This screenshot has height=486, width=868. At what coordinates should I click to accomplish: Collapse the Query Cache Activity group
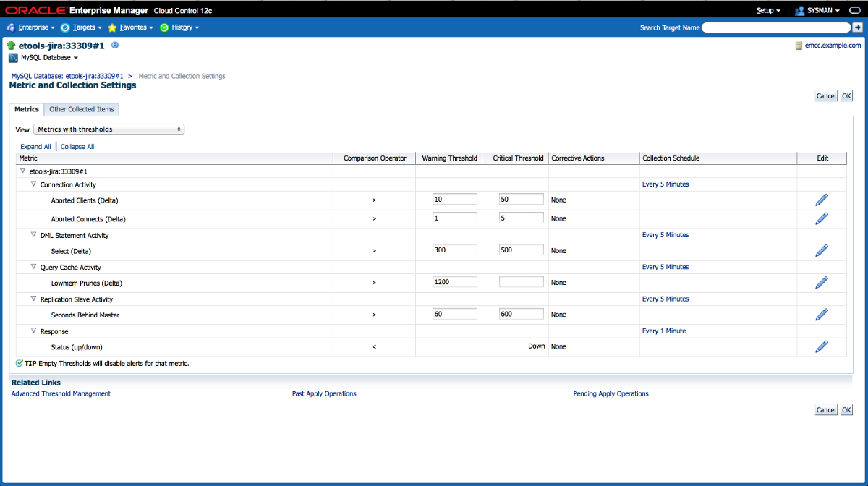point(33,267)
